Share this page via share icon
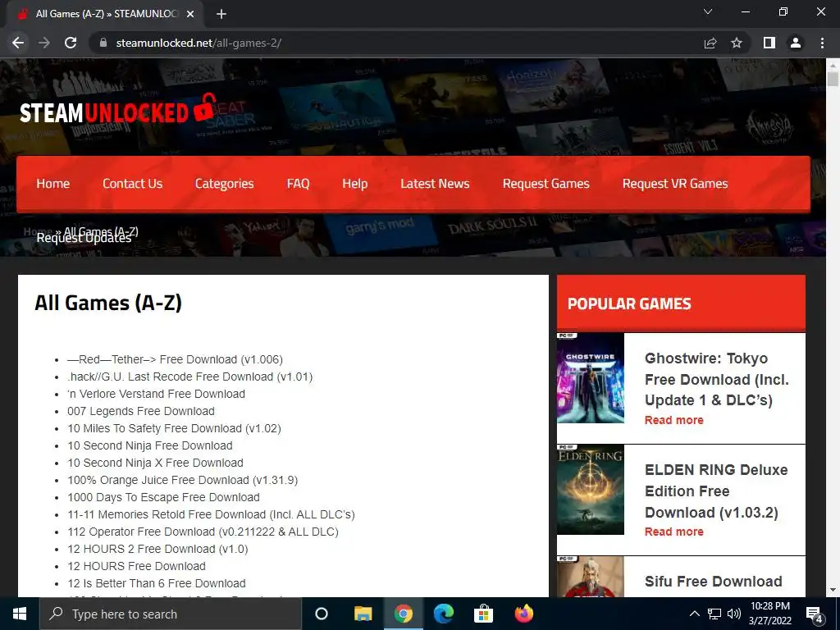 click(710, 43)
